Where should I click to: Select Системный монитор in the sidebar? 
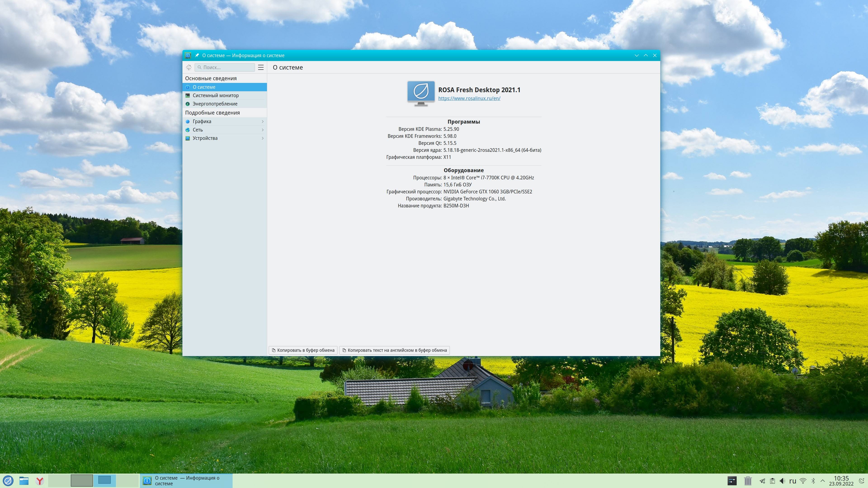[216, 95]
